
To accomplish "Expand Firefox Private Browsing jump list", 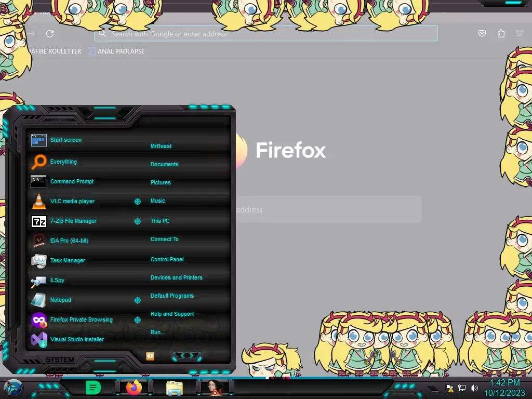I will pyautogui.click(x=137, y=320).
